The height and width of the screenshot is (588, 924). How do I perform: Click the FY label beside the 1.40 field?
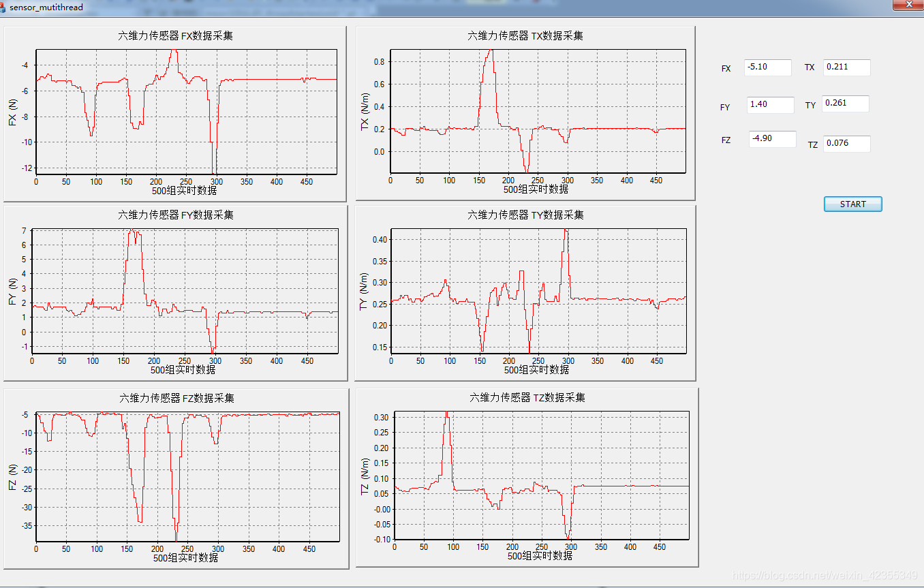(725, 108)
